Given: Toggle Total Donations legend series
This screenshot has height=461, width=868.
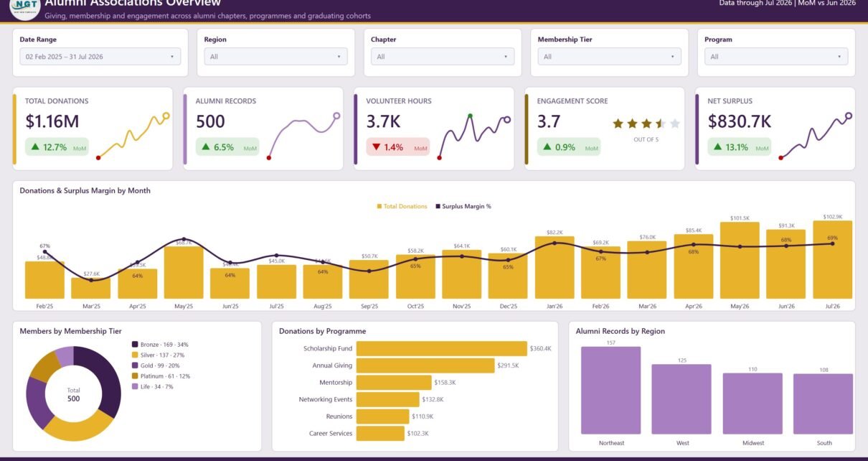Looking at the screenshot, I should click(x=402, y=206).
